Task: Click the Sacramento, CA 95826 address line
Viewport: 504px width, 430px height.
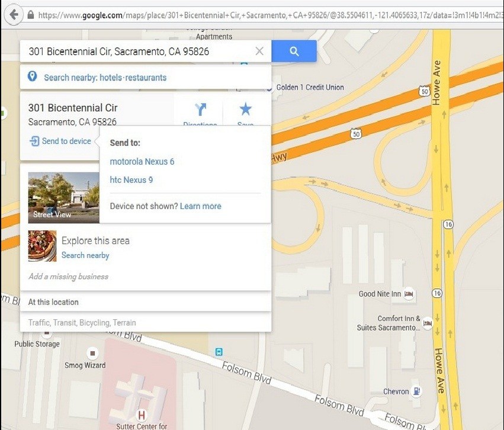Action: click(72, 122)
